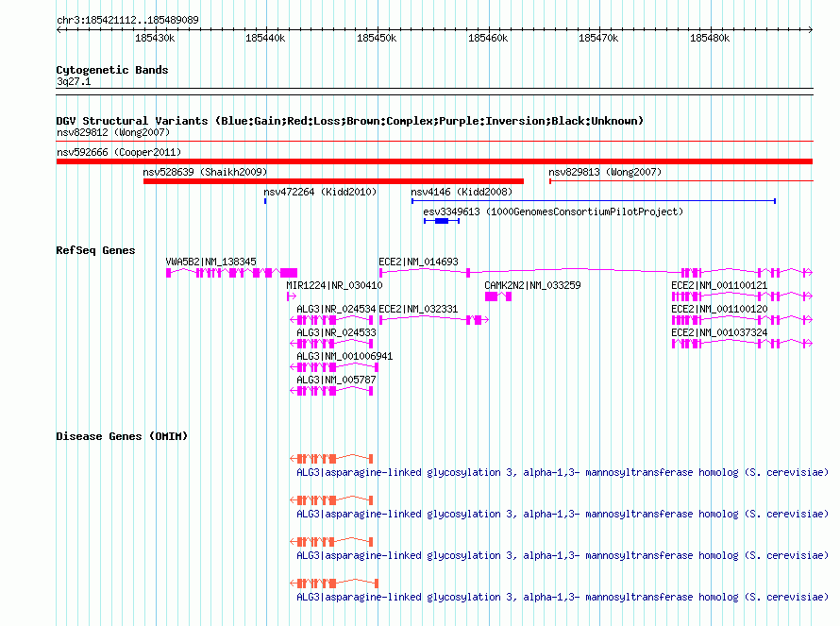Click the MIR1224|NR_030410 label
Viewport: 840px width, 626px height.
[334, 285]
